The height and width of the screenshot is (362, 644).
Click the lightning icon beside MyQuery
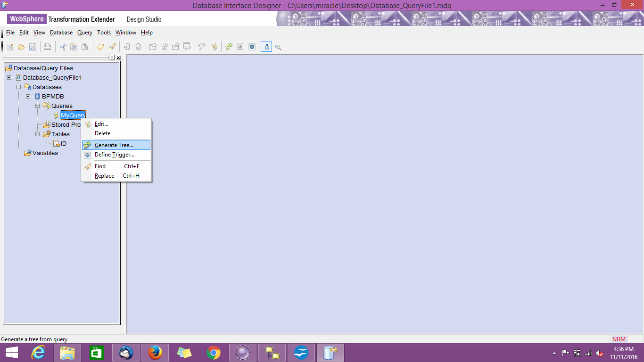coord(56,115)
